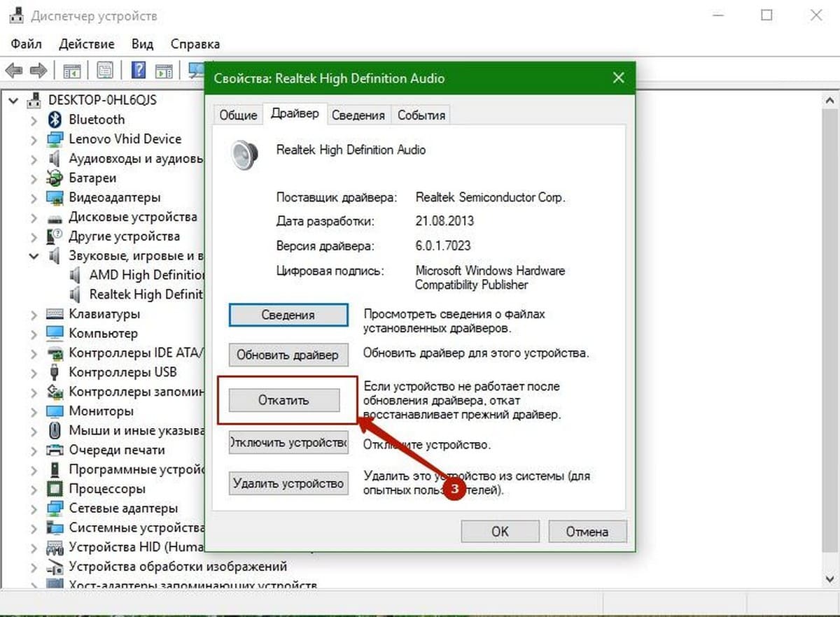Image resolution: width=840 pixels, height=617 pixels.
Task: Click the Устройства обработки изображений camera icon
Action: (x=55, y=567)
